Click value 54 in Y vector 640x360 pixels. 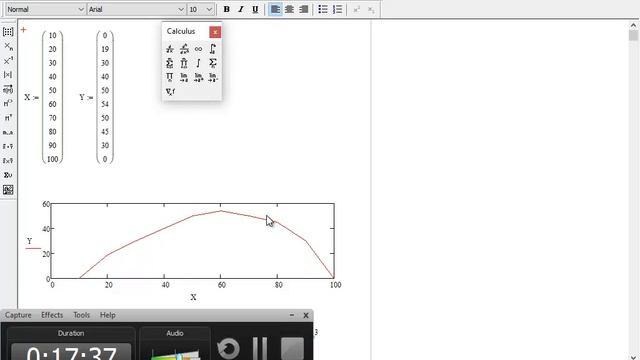[x=105, y=104]
